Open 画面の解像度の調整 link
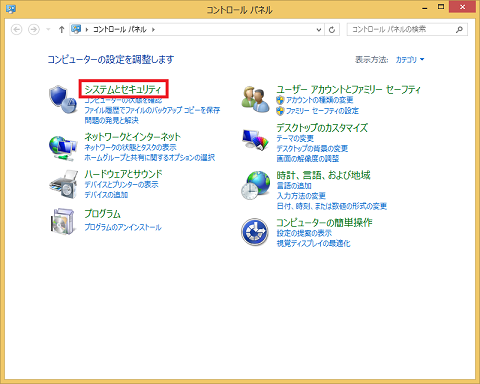The width and height of the screenshot is (480, 384). point(308,159)
